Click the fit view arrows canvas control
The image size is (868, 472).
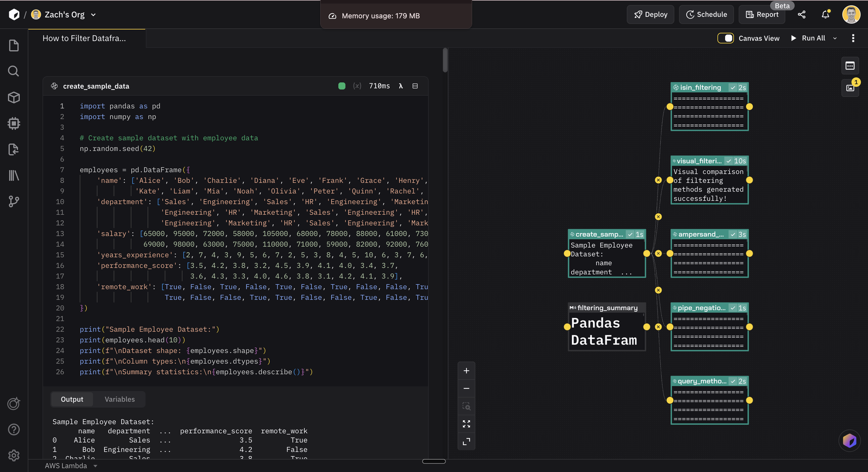466,424
